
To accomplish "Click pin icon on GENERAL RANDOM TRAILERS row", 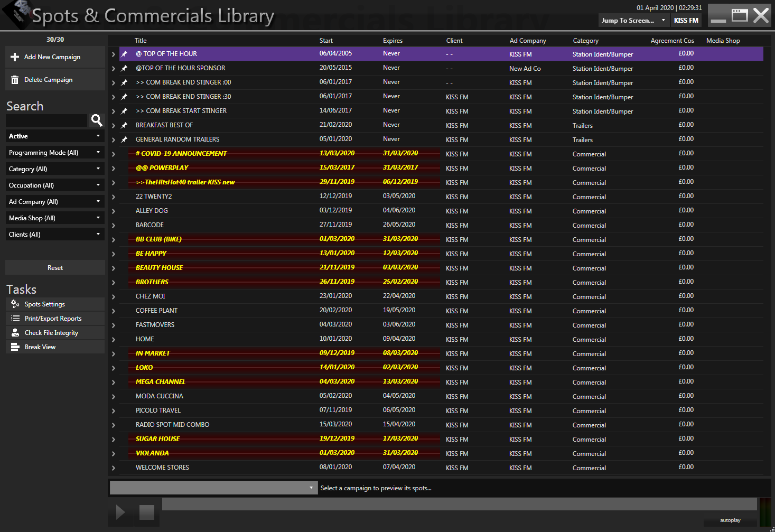I will (x=124, y=139).
